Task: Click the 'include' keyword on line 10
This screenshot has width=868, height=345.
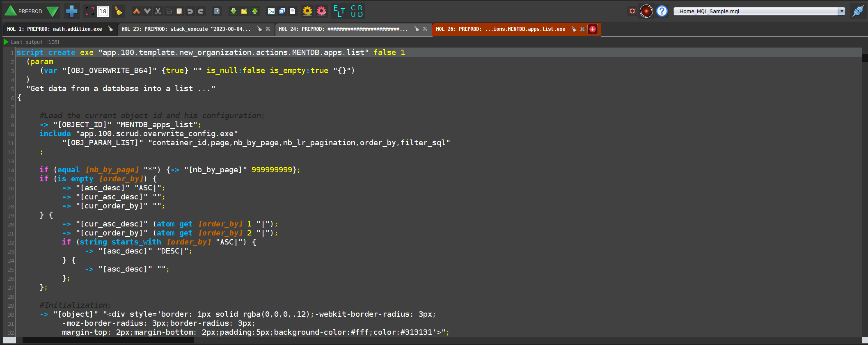Action: (55, 134)
